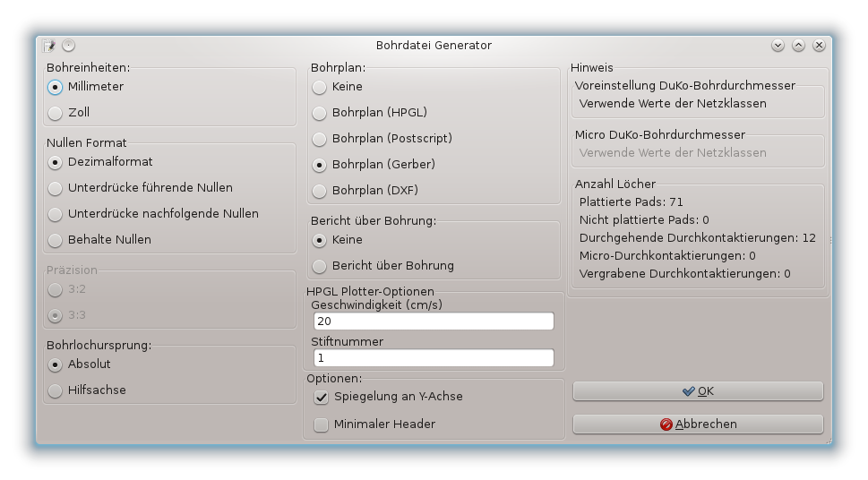Maximize the Bohrdatei Generator window
Screen dimensions: 868x480
coord(798,46)
